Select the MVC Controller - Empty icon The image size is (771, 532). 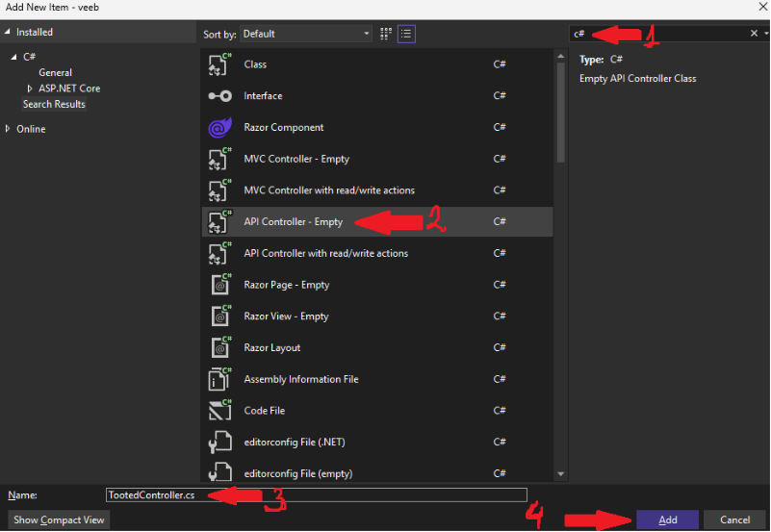[219, 159]
